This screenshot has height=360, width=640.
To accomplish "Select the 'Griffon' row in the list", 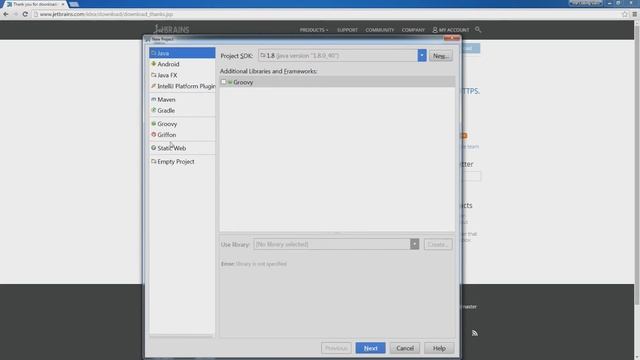I will tap(182, 134).
